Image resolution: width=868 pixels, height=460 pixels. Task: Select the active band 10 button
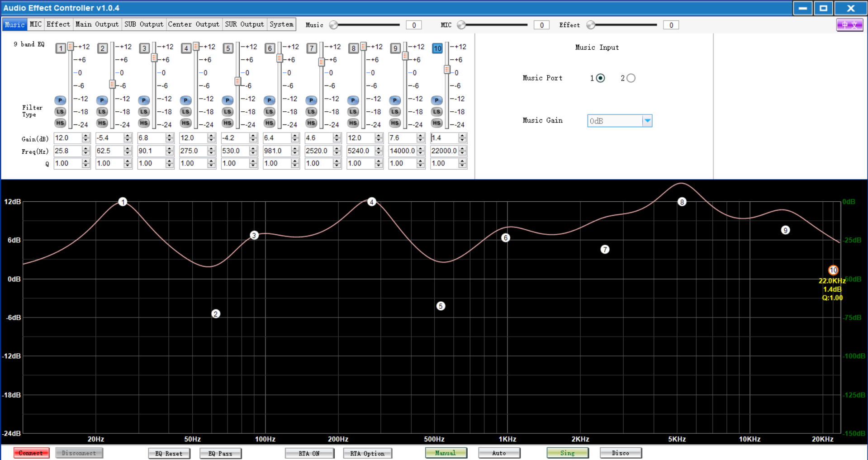tap(437, 48)
